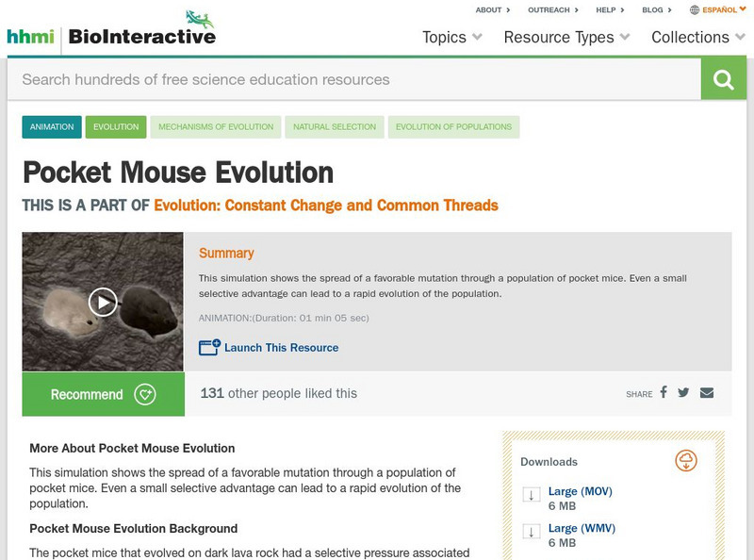Click the cloud download icon in Downloads

pos(685,460)
